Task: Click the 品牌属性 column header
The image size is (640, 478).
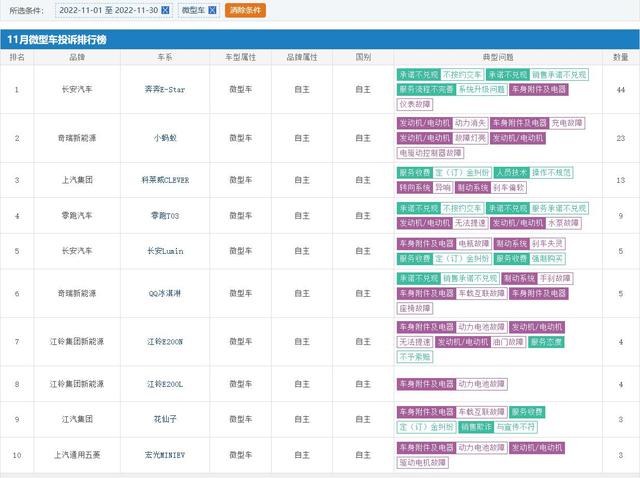Action: tap(302, 57)
